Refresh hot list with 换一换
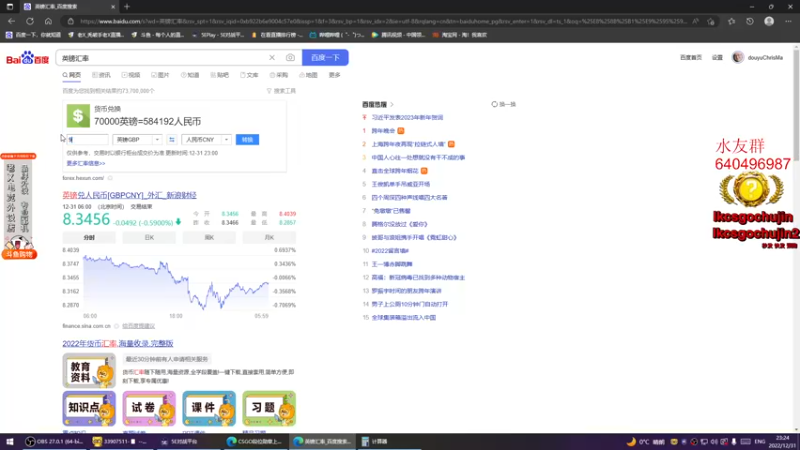 pyautogui.click(x=504, y=104)
